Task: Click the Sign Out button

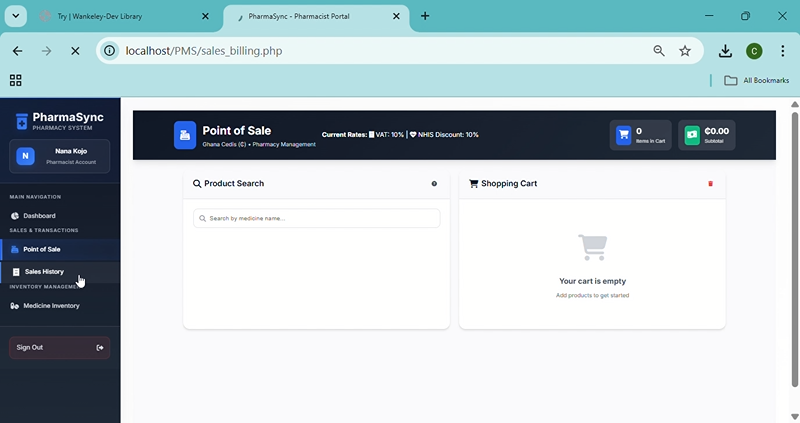Action: click(x=59, y=347)
